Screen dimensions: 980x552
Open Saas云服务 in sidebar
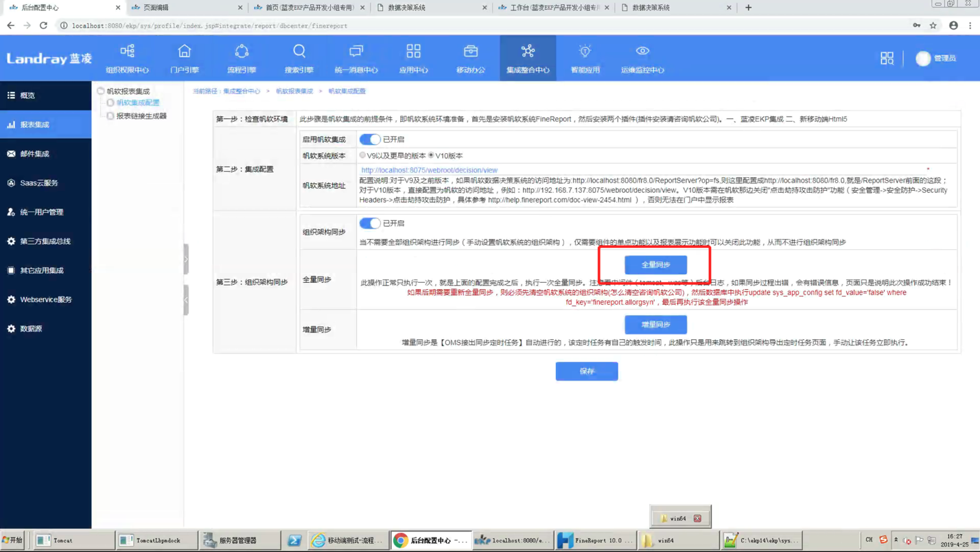(x=45, y=183)
